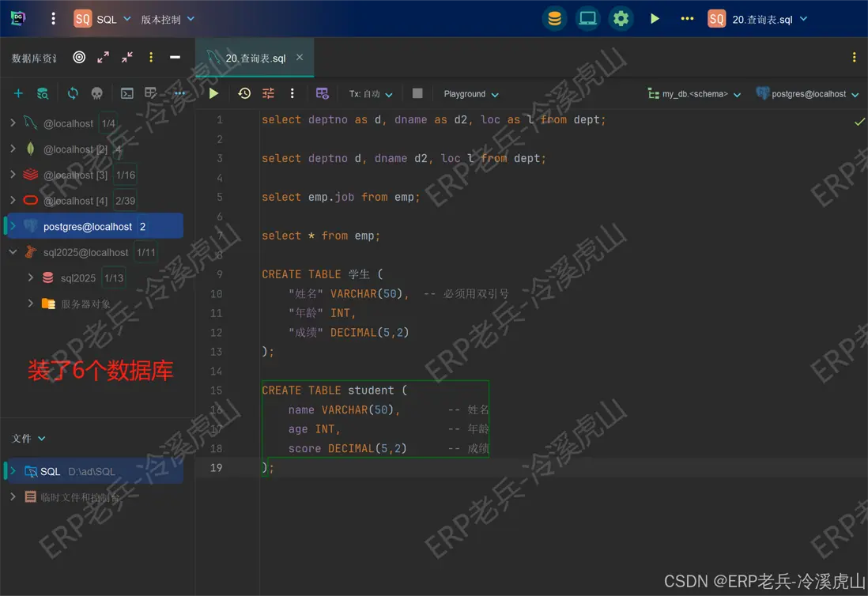The image size is (868, 596).
Task: Add a new data source with plus icon
Action: tap(18, 93)
